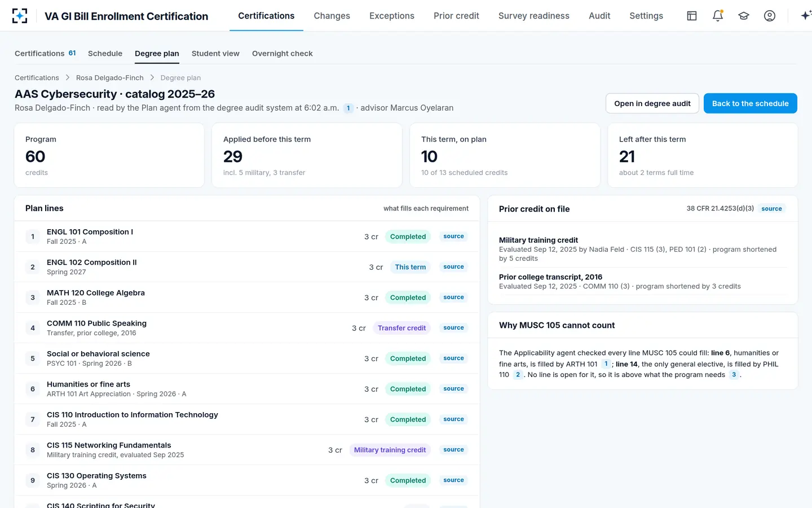812x508 pixels.
Task: Open source for CIS 130 Operating Systems
Action: [453, 480]
